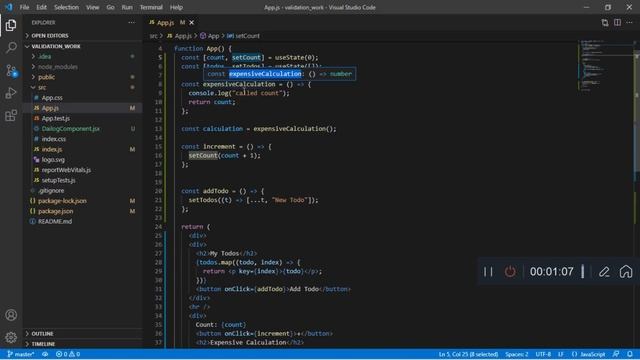Viewport: 640px width, 360px height.
Task: Open App.test.js file
Action: (x=56, y=118)
